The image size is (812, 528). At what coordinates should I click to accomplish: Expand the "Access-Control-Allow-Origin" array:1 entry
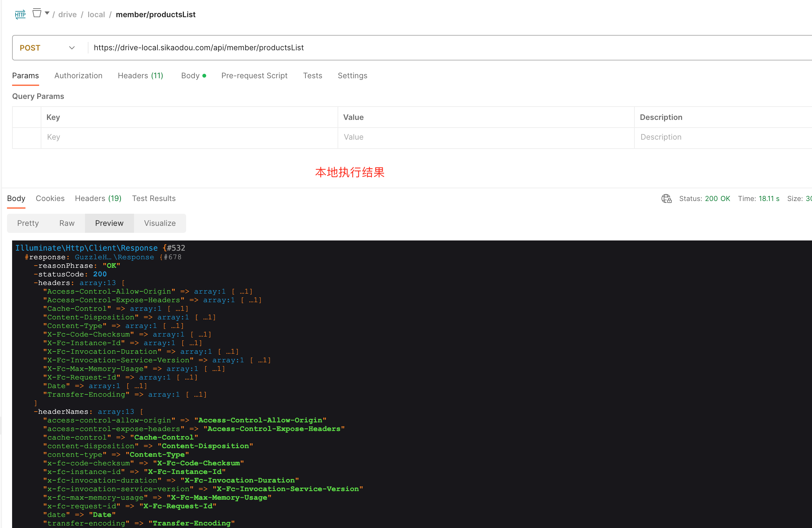coord(223,292)
